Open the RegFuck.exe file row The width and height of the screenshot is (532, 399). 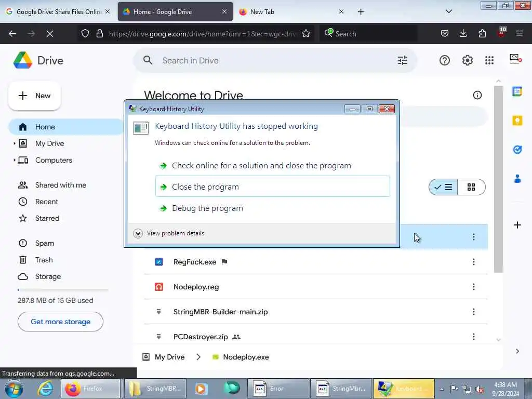[315, 262]
